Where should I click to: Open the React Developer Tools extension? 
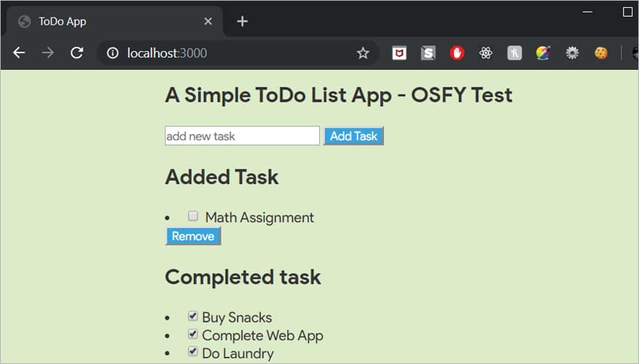pos(486,53)
